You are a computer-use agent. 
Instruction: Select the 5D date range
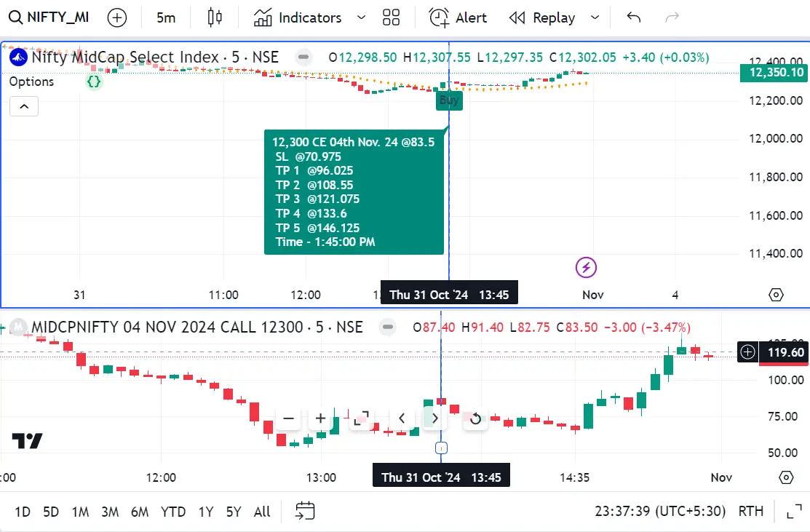coord(51,512)
